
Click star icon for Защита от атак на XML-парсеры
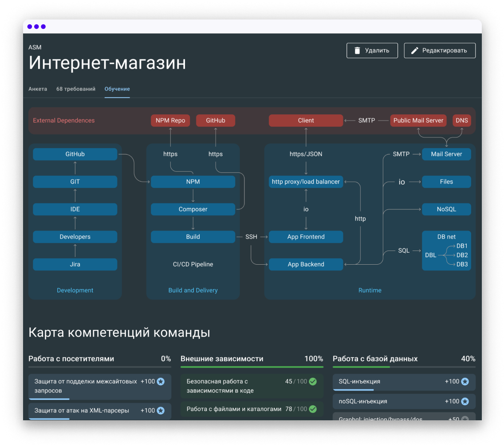tap(161, 411)
